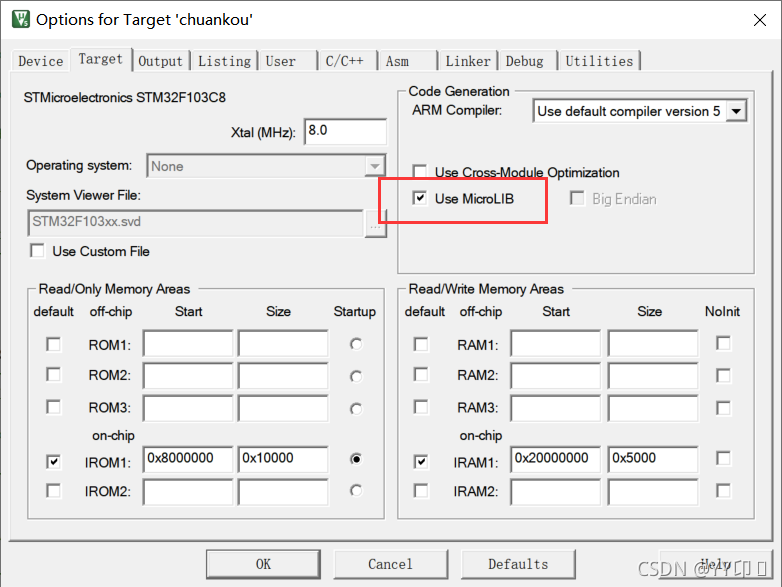The image size is (782, 587).
Task: Enable NoInit for IRAM2
Action: tap(723, 491)
